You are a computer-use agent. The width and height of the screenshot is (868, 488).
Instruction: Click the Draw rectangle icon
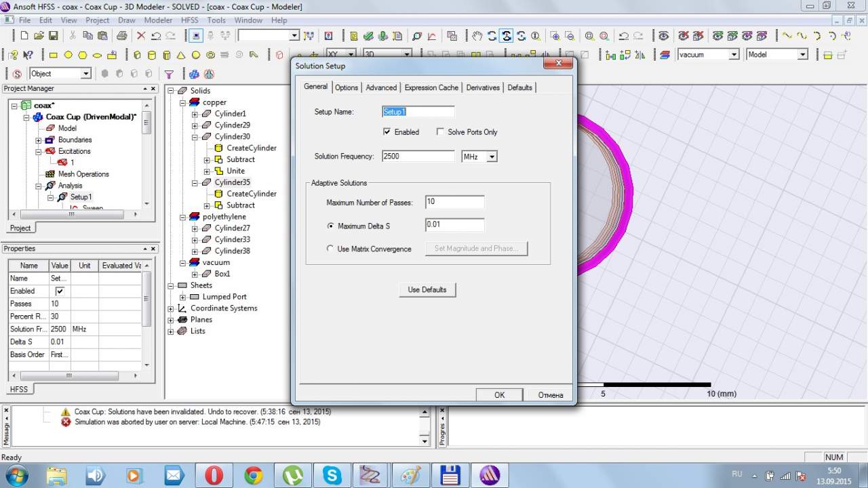54,55
